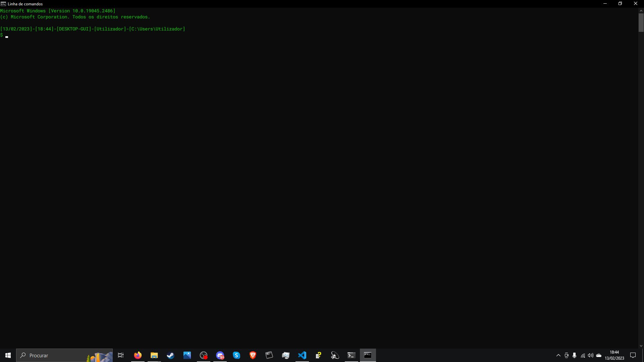Screen dimensions: 644x362
Task: Open the Start menu
Action: 7,355
